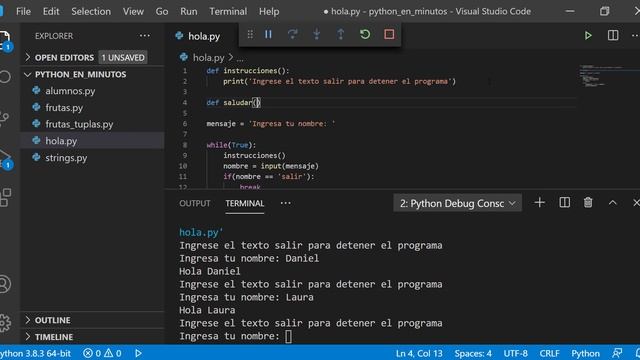Viewport: 640px width, 360px height.
Task: Click the feedback icon in status bar
Action: tap(617, 353)
